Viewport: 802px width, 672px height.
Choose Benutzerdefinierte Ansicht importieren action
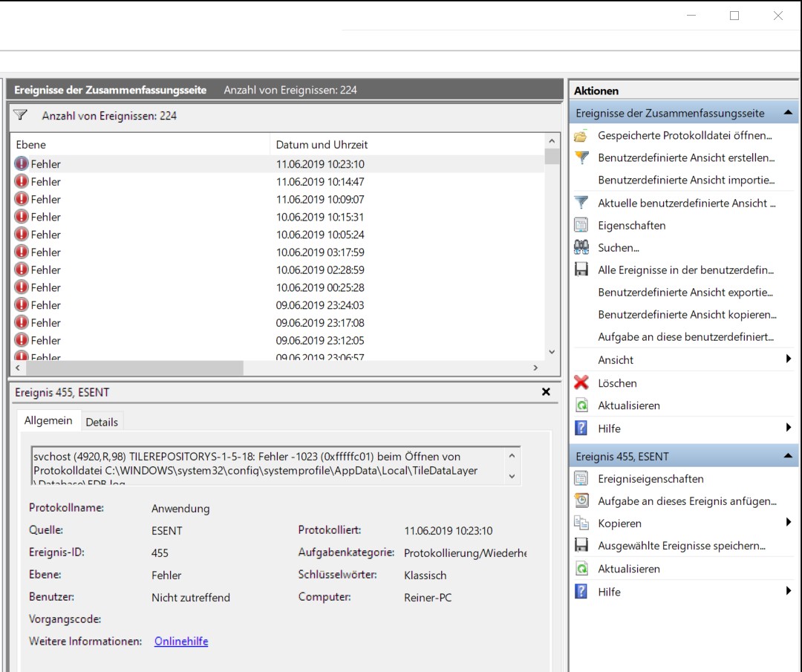[686, 180]
